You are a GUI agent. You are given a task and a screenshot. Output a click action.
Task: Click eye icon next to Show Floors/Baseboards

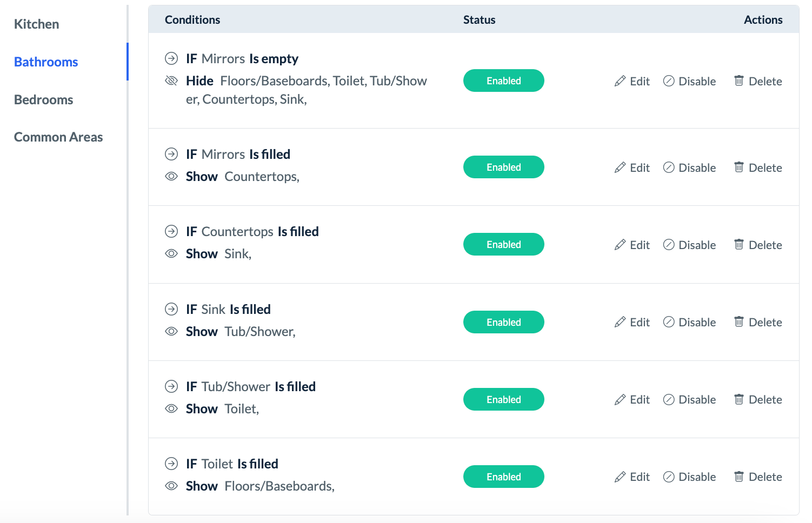click(x=171, y=486)
